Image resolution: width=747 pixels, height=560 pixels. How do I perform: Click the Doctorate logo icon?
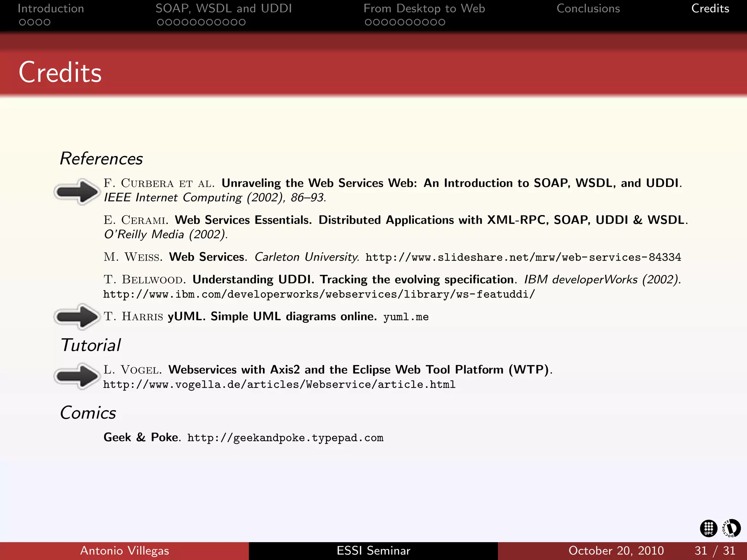731,528
